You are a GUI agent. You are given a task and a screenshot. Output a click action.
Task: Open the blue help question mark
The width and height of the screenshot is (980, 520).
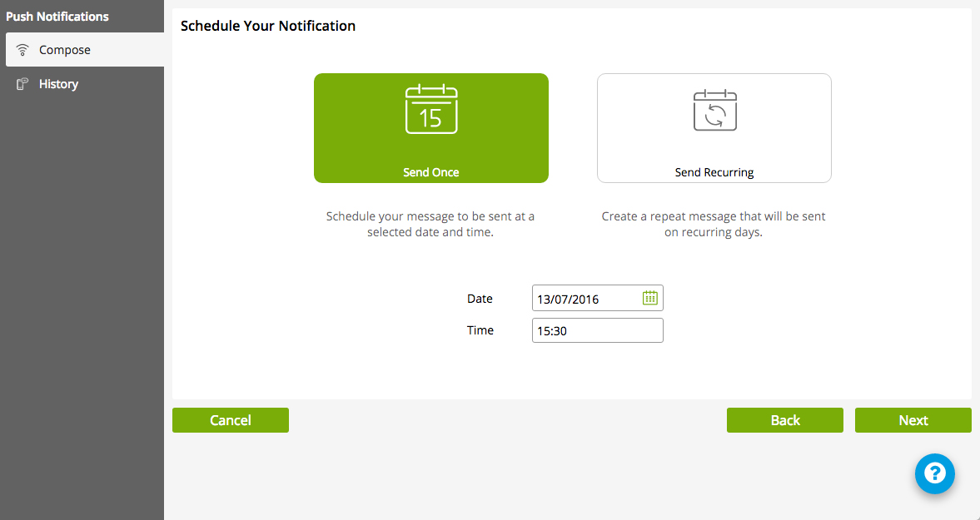[x=934, y=473]
